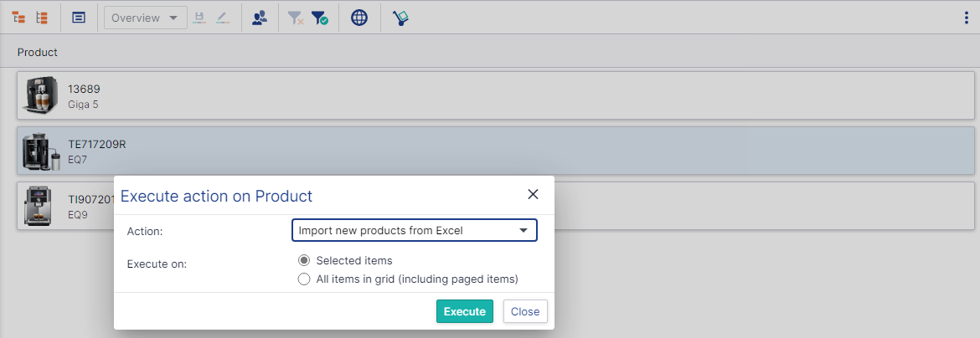This screenshot has width=980, height=338.
Task: Click the Giga 5 coffee machine thumbnail
Action: [x=40, y=95]
